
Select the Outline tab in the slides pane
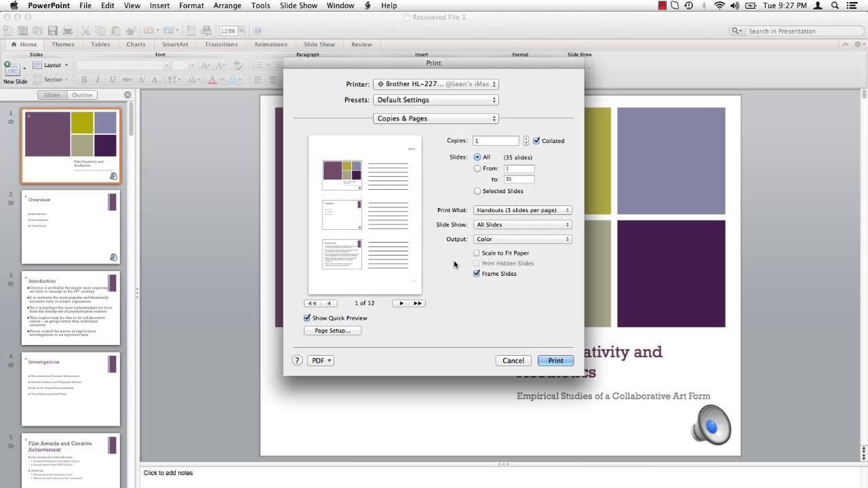click(x=82, y=95)
